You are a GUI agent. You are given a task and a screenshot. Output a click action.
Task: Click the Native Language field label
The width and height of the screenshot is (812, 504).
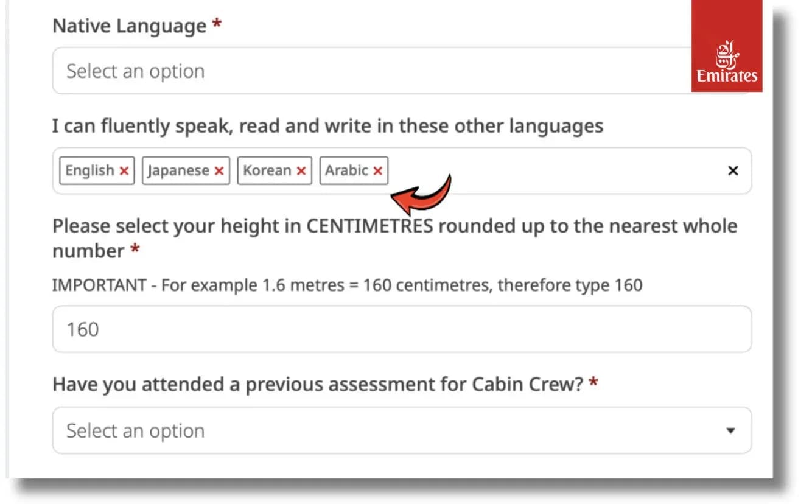[x=129, y=26]
